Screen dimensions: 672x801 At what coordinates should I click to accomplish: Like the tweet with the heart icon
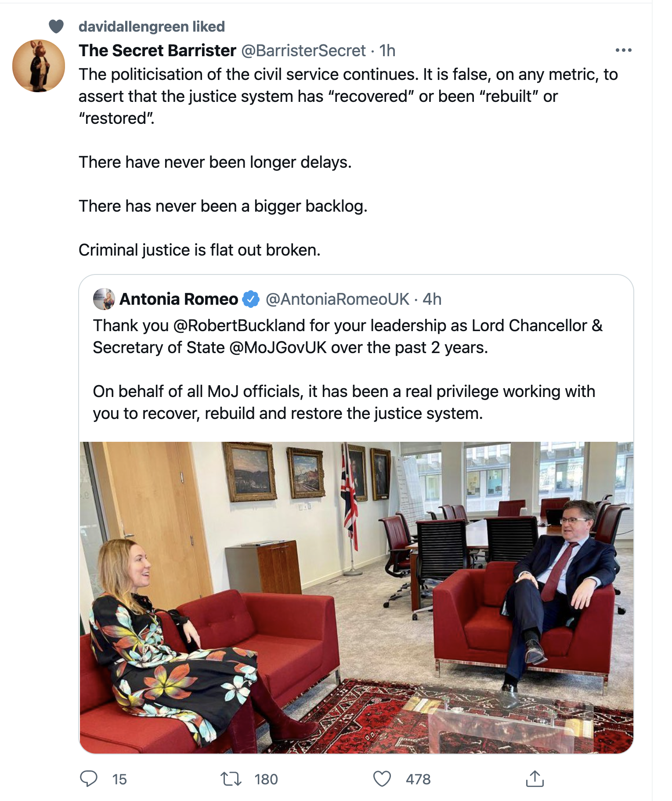(382, 779)
